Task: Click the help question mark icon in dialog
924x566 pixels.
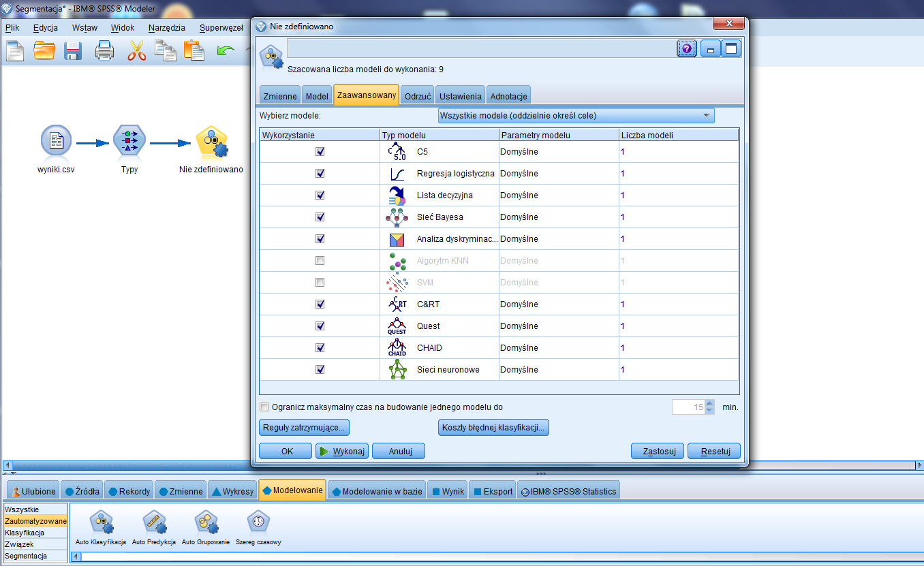Action: click(687, 48)
